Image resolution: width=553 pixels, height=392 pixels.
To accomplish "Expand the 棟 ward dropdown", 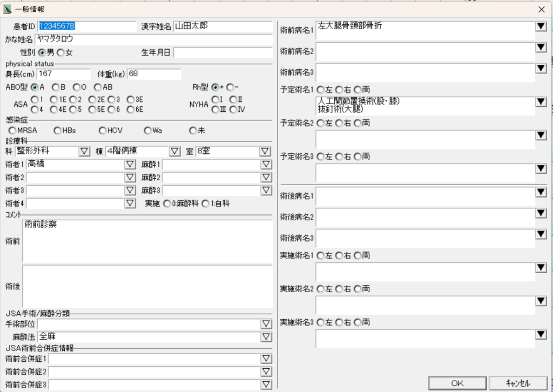I will click(x=175, y=151).
